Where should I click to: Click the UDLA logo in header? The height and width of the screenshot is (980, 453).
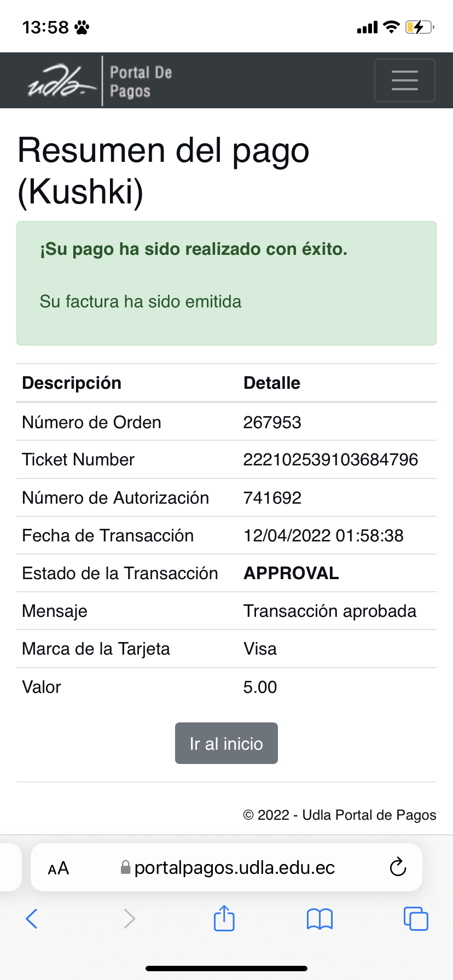[61, 80]
